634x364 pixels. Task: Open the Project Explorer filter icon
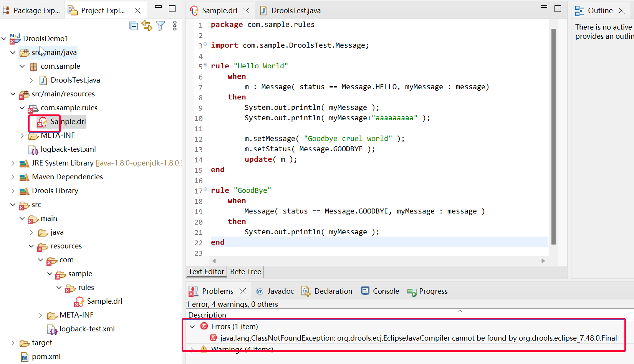tap(161, 26)
